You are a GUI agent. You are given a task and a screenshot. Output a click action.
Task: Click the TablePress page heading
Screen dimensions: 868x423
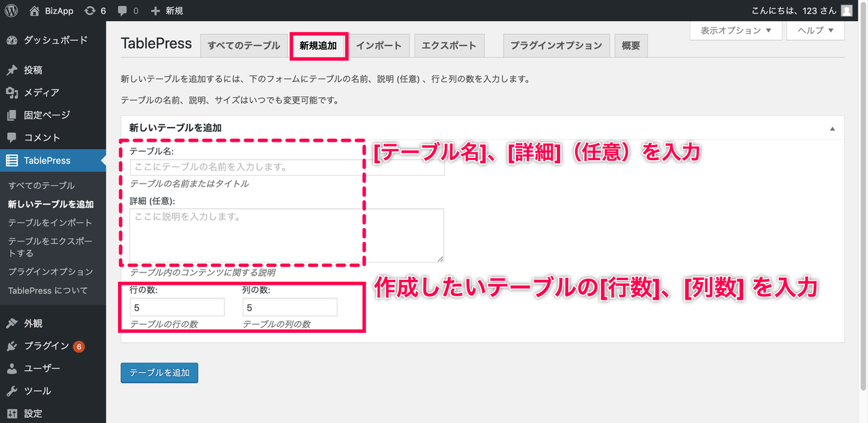pos(157,43)
